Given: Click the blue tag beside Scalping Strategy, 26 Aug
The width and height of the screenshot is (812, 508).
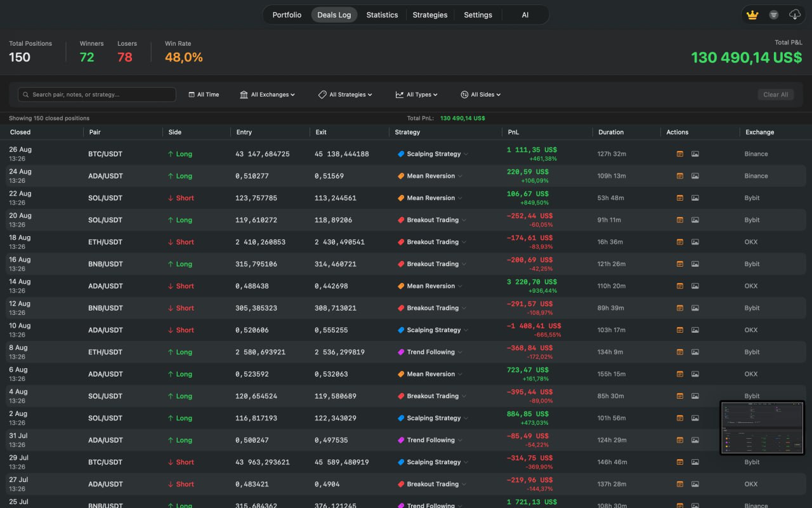Looking at the screenshot, I should (401, 154).
